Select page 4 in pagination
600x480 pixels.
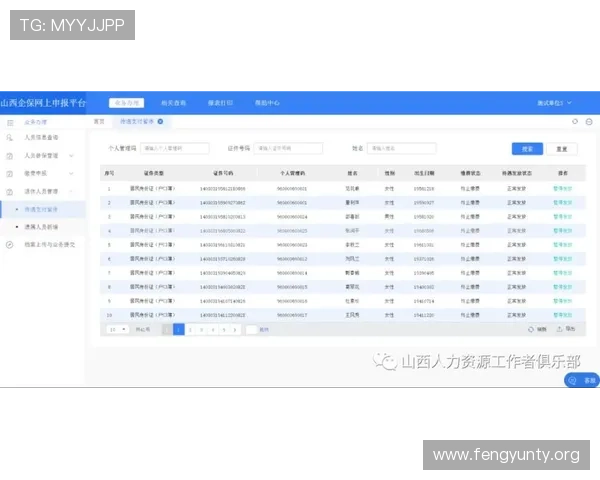tap(213, 330)
